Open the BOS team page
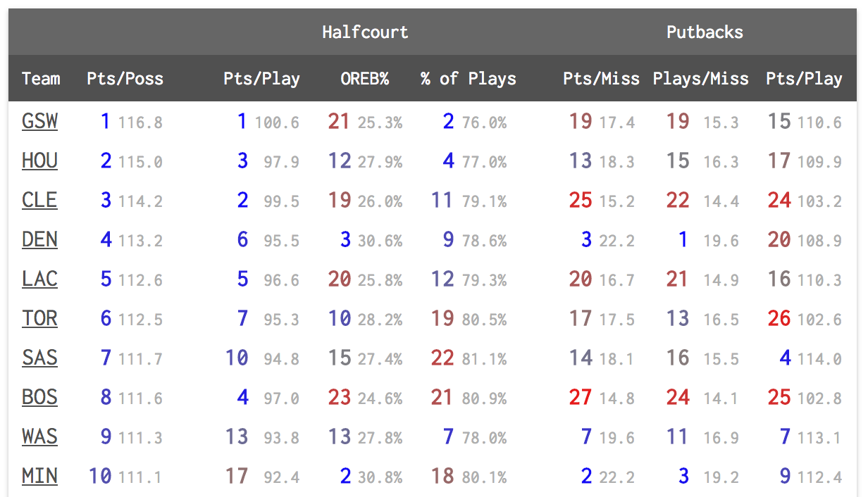 [39, 398]
